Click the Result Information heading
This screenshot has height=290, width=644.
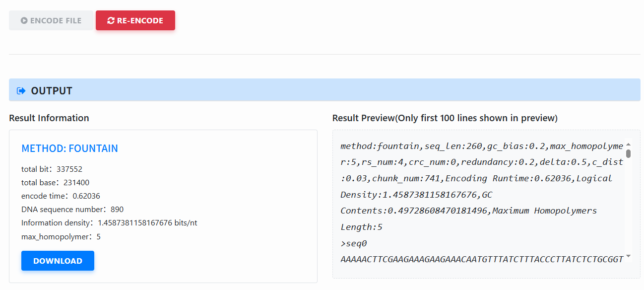pos(49,118)
